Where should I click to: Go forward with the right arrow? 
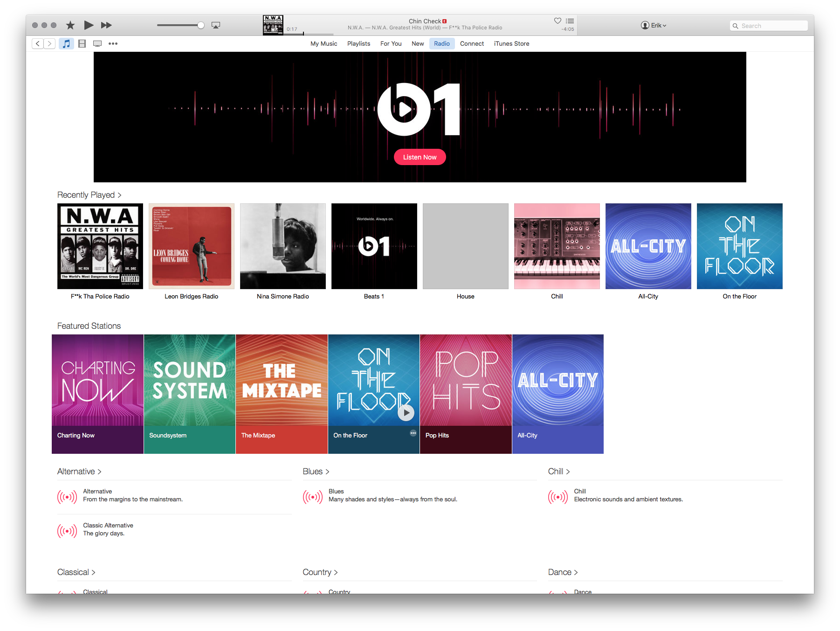tap(49, 43)
